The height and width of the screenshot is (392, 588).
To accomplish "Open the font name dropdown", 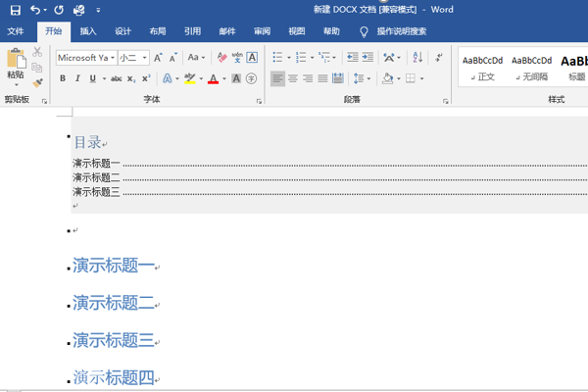I will (113, 58).
